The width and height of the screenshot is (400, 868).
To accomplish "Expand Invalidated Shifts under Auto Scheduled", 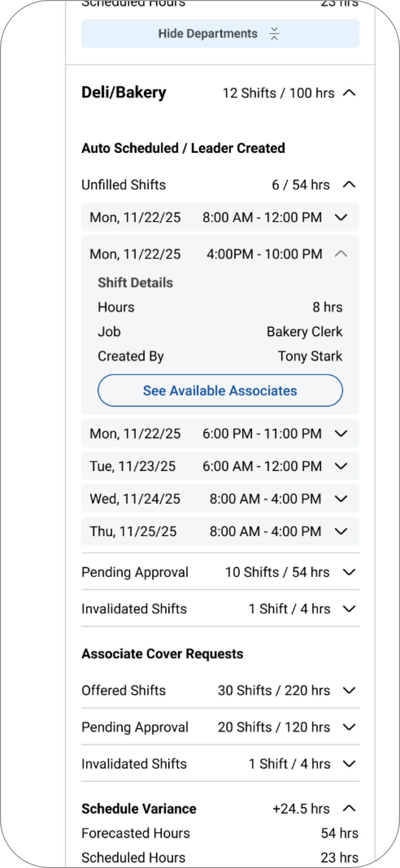I will click(349, 609).
